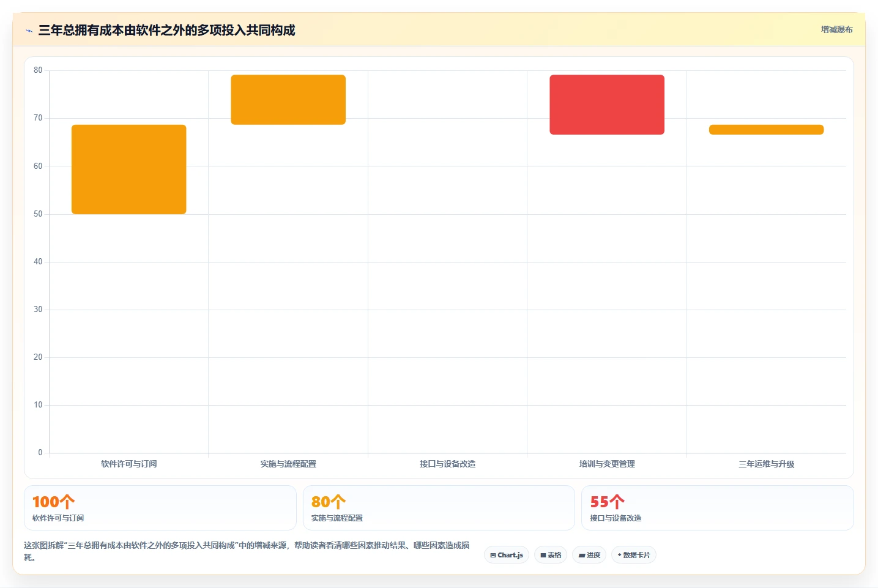Click y-axis tick label 60
Viewport: 878px width, 588px height.
point(38,166)
